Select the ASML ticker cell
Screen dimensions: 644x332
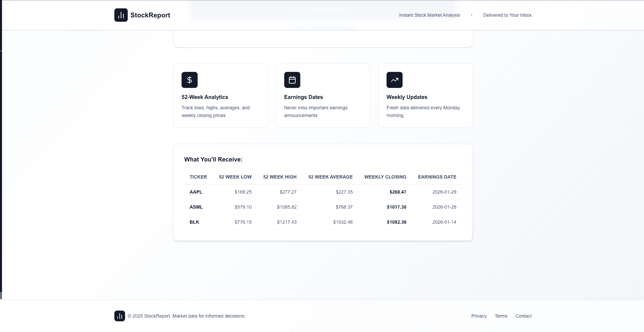point(196,207)
